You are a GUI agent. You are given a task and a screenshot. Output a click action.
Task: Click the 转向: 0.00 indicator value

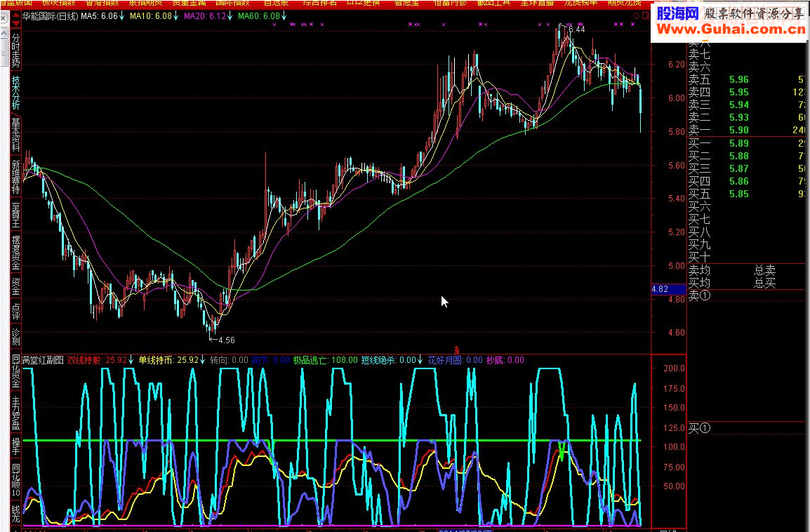point(230,360)
